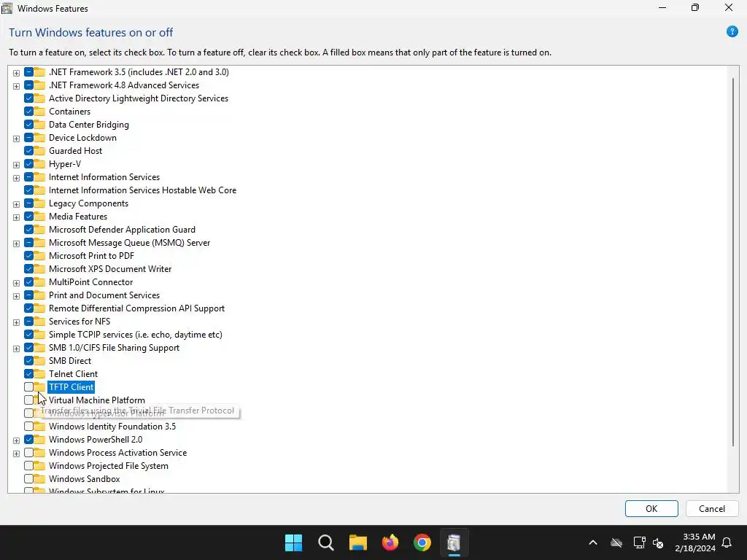Viewport: 747px width, 560px height.
Task: Click the Microsoft Print to PDF folder icon
Action: pos(39,256)
